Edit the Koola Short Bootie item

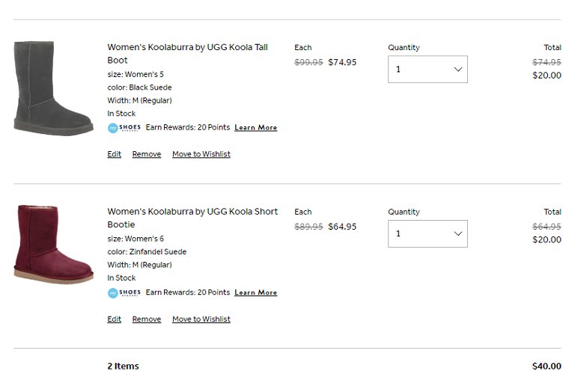point(115,319)
